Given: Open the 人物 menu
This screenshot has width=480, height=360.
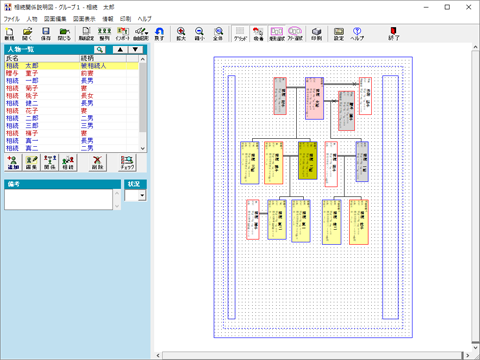Looking at the screenshot, I should [32, 19].
